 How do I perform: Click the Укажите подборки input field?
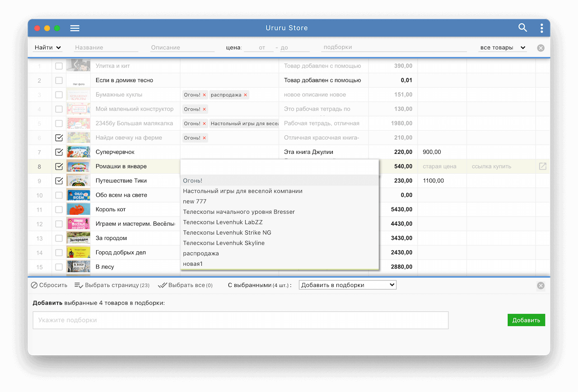240,320
